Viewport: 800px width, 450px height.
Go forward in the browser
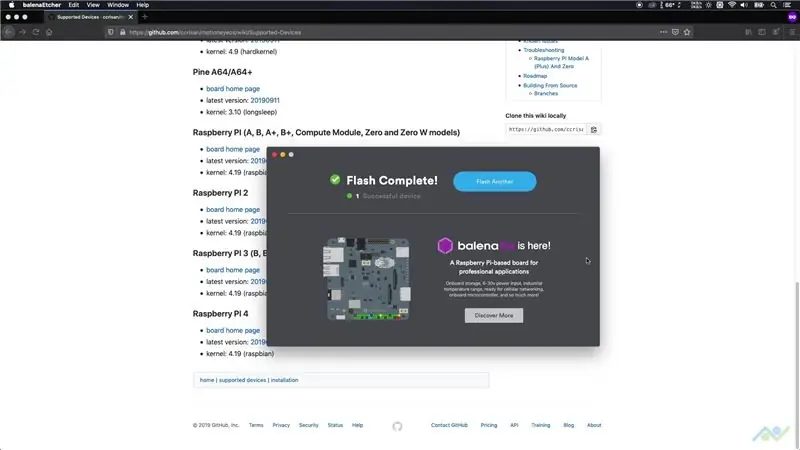pos(22,32)
